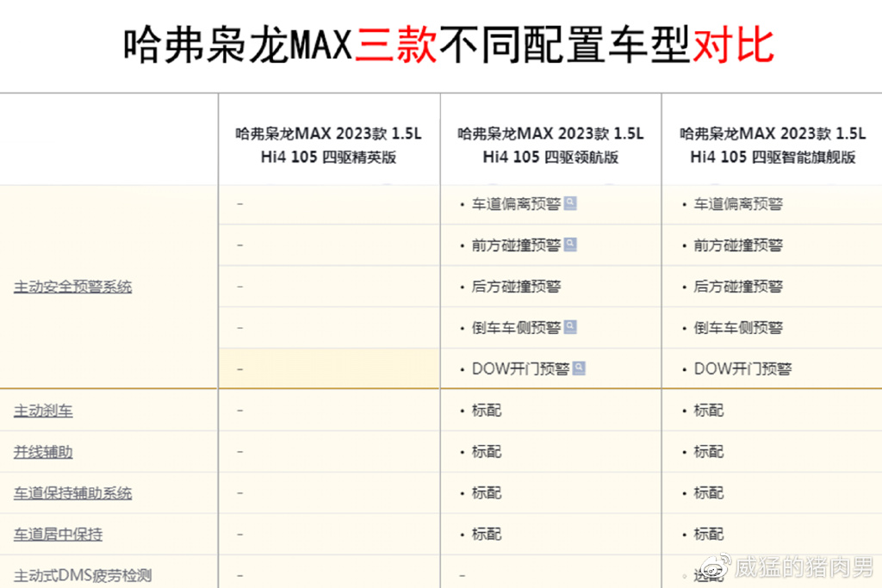Select DOW开门预警 text in 领航版 column

(521, 368)
